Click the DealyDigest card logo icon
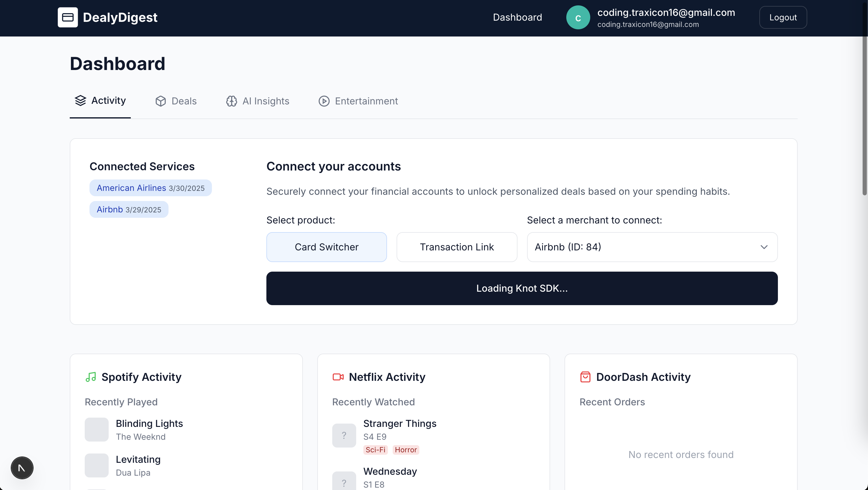 (67, 17)
